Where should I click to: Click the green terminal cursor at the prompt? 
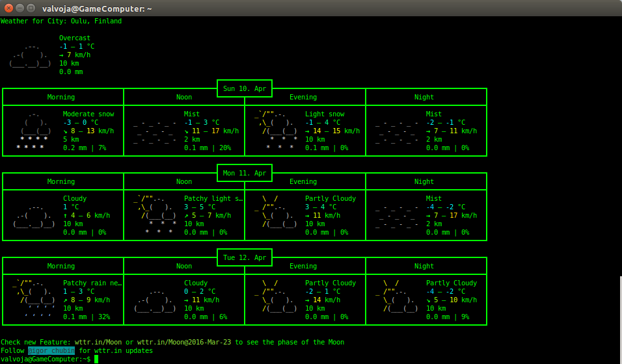pos(96,359)
